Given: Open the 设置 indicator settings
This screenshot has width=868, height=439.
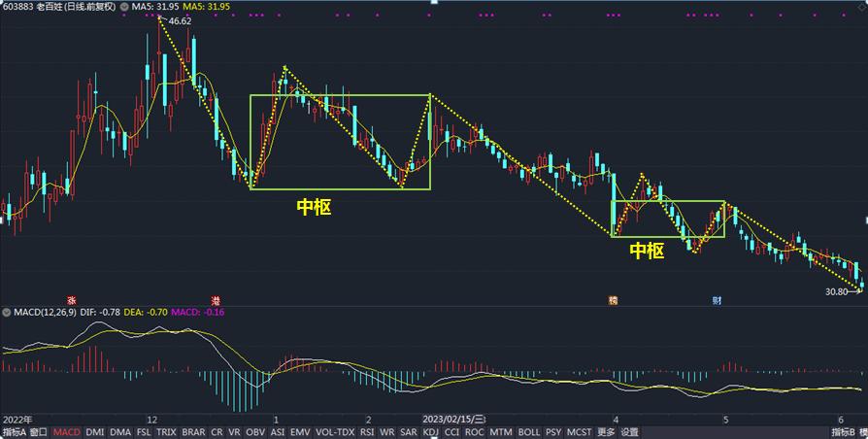Looking at the screenshot, I should (x=629, y=432).
